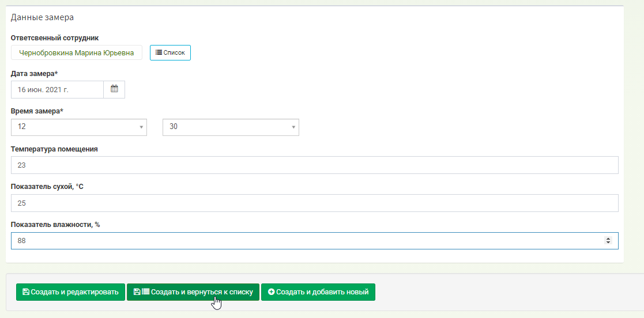
Task: Focus the Дата замера date field
Action: click(x=57, y=89)
